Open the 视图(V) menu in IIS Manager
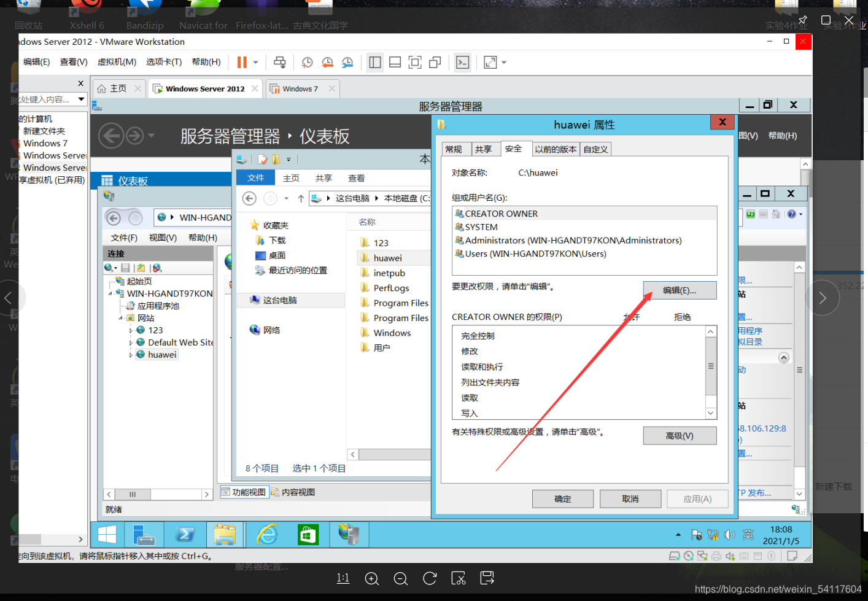This screenshot has width=868, height=601. click(x=163, y=238)
